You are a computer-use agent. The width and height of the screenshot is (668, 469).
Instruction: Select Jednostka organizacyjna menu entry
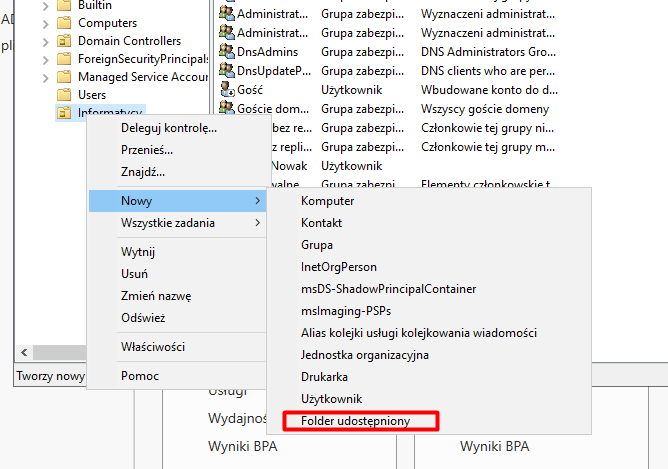[x=364, y=355]
